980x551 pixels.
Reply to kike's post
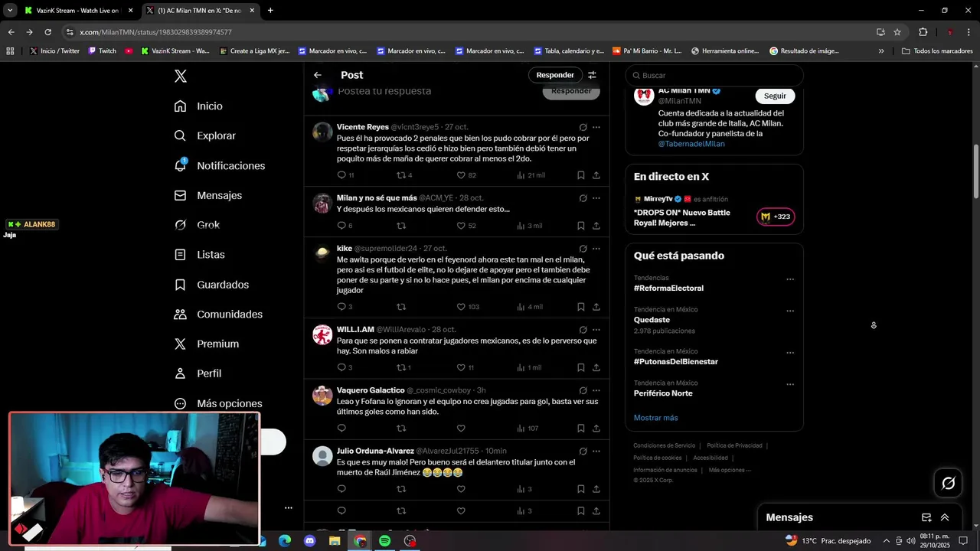point(342,307)
